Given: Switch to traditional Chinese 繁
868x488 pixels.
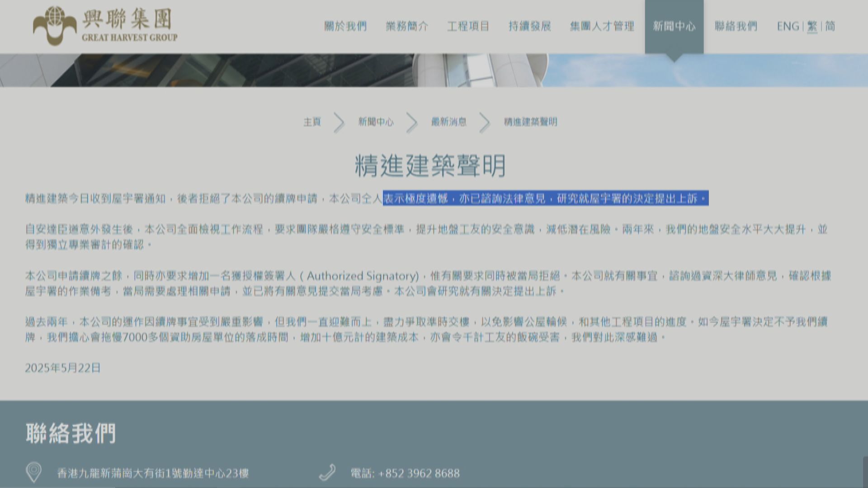Looking at the screenshot, I should pyautogui.click(x=812, y=26).
